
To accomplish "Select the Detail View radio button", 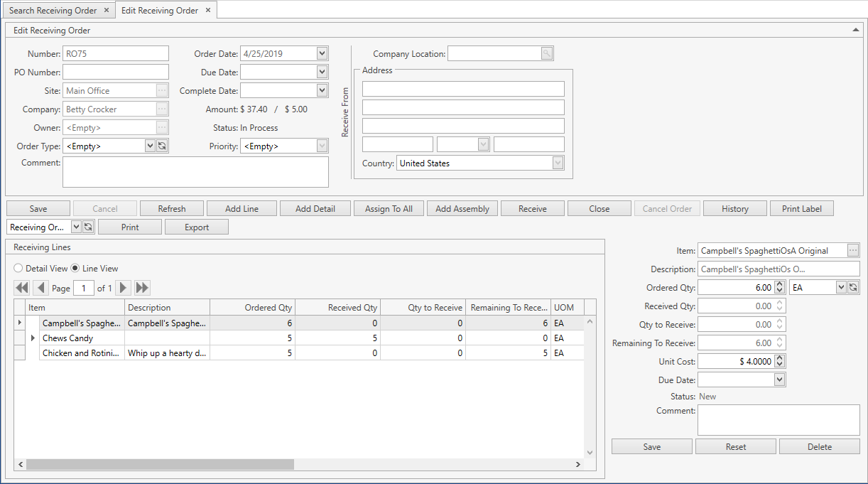I will (19, 269).
